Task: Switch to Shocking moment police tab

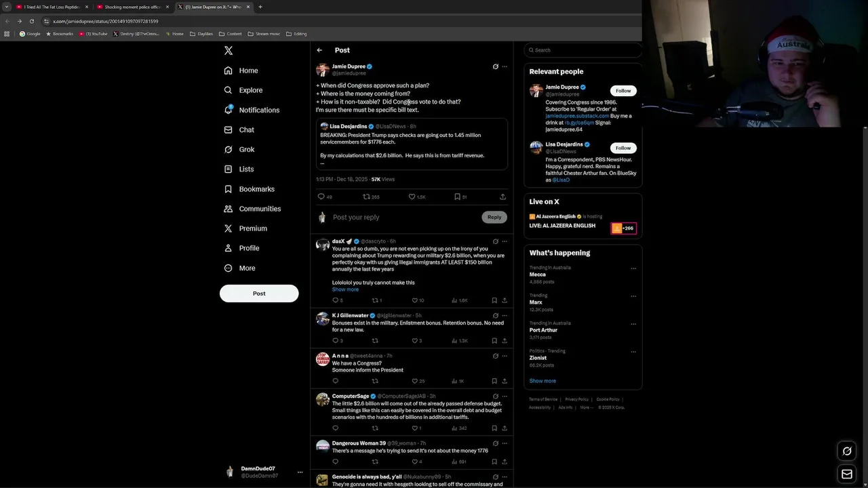Action: coord(133,7)
